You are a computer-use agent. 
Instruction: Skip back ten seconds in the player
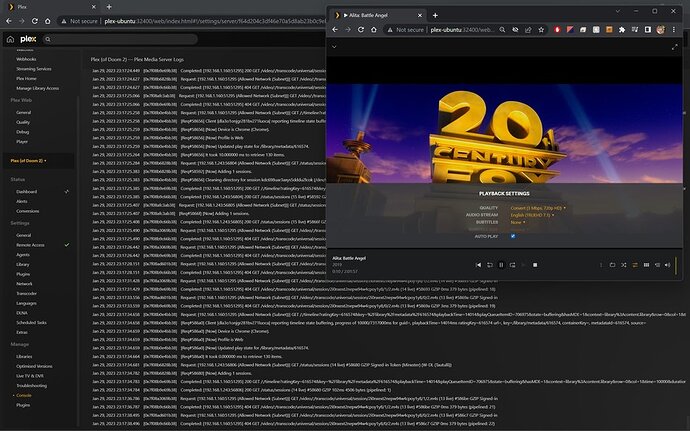click(x=490, y=265)
